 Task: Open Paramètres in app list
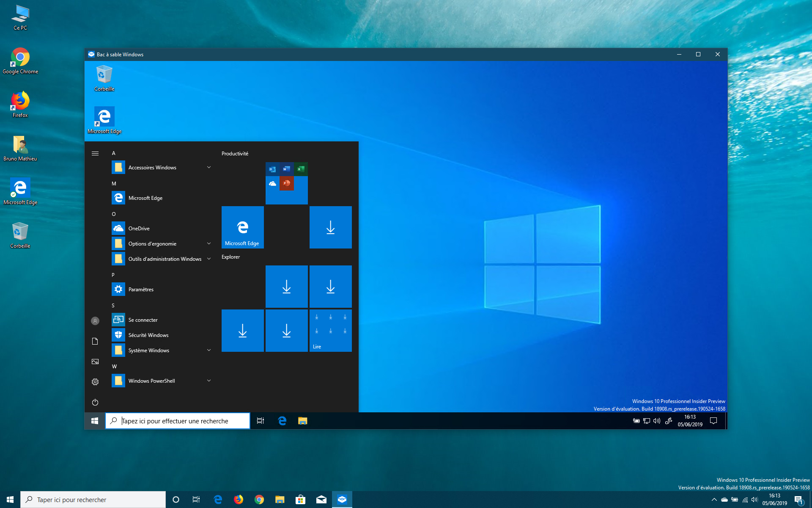[162, 290]
